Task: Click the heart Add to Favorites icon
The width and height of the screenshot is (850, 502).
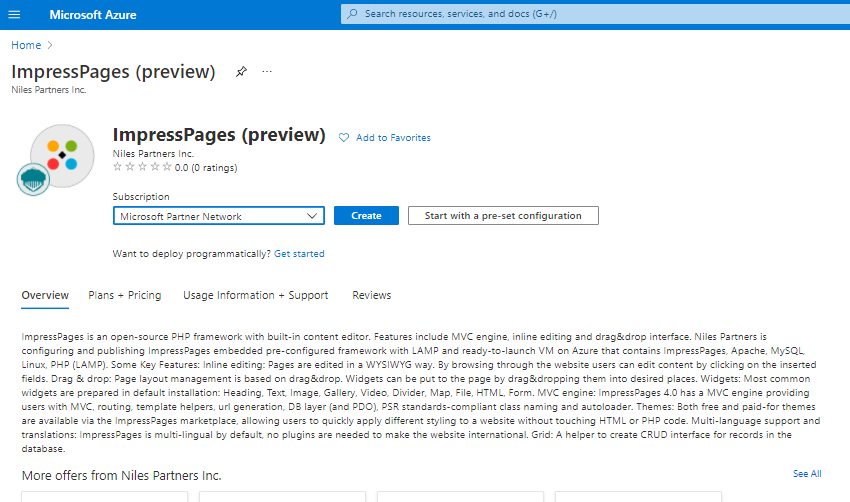Action: coord(344,138)
